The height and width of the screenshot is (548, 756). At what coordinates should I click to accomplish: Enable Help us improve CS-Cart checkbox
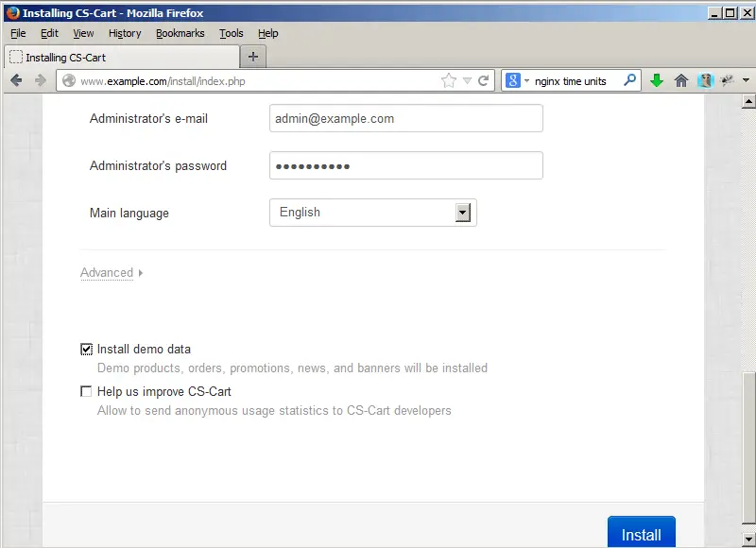[86, 391]
